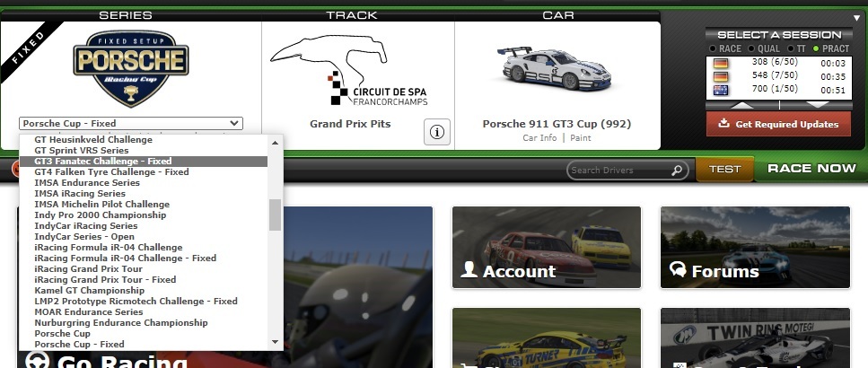Click the dropdown list scrollbar thumb

pyautogui.click(x=276, y=215)
